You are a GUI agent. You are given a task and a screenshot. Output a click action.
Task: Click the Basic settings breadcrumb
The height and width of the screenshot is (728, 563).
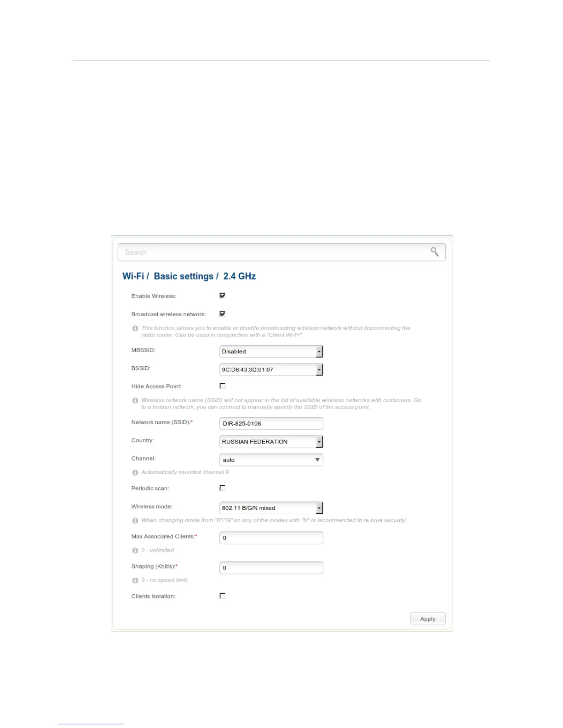click(x=184, y=276)
